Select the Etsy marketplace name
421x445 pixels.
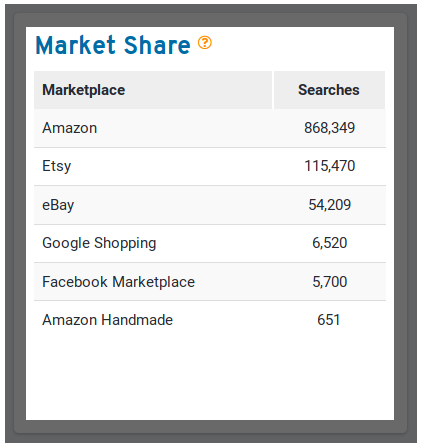[x=57, y=166]
